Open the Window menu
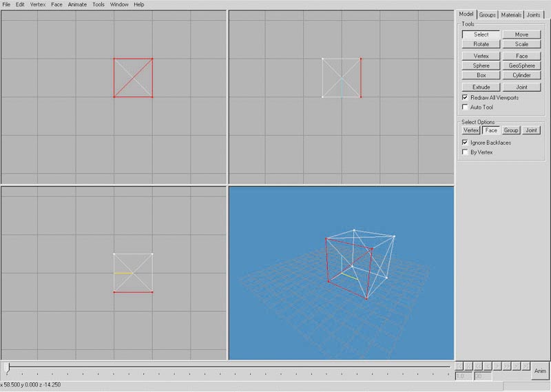 click(119, 5)
